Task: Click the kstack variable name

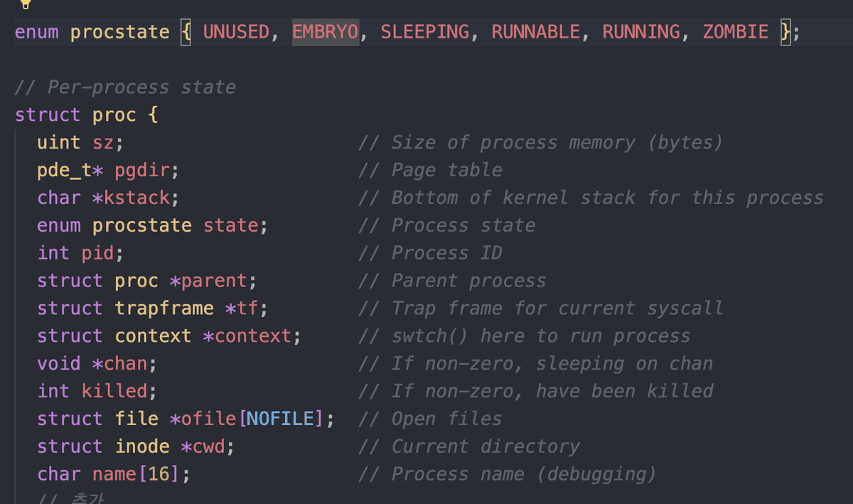Action: [137, 198]
